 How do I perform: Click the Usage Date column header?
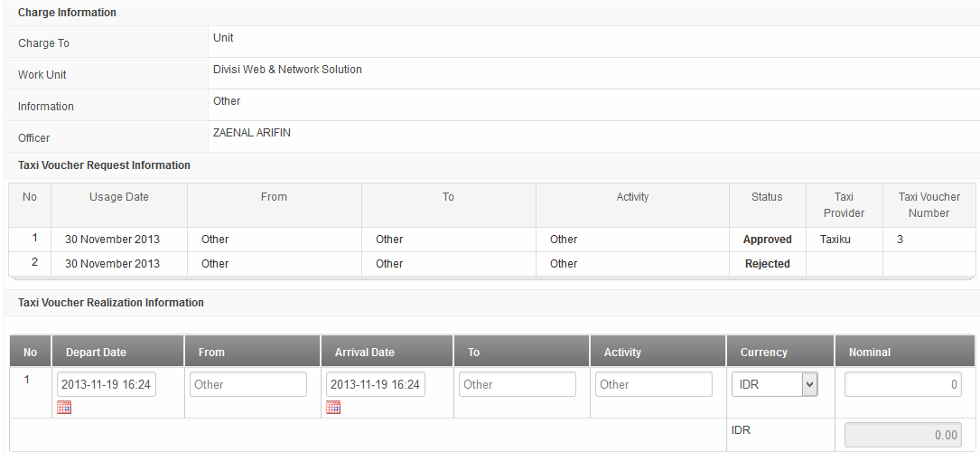[x=119, y=197]
